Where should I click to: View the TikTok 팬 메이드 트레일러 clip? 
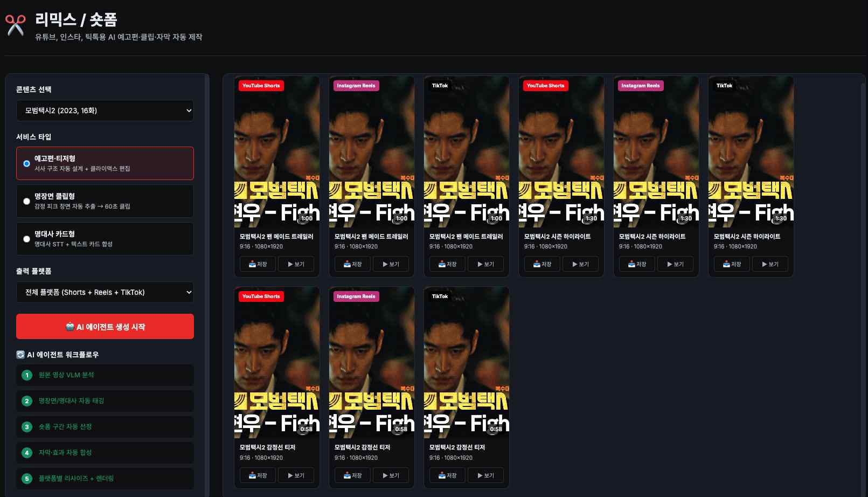pyautogui.click(x=485, y=264)
